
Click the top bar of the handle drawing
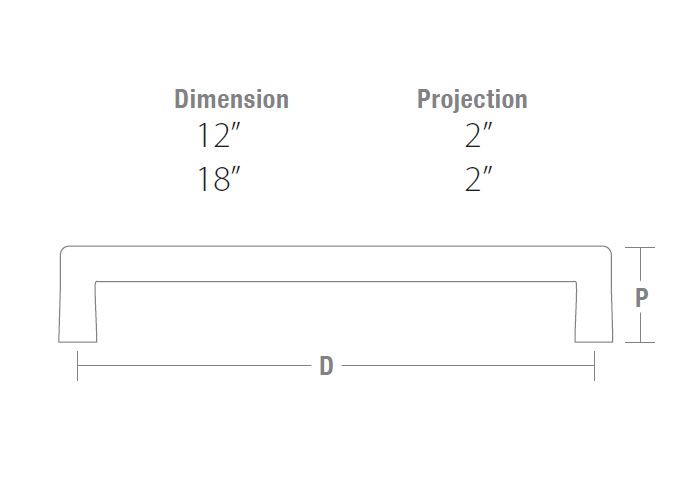[335, 264]
